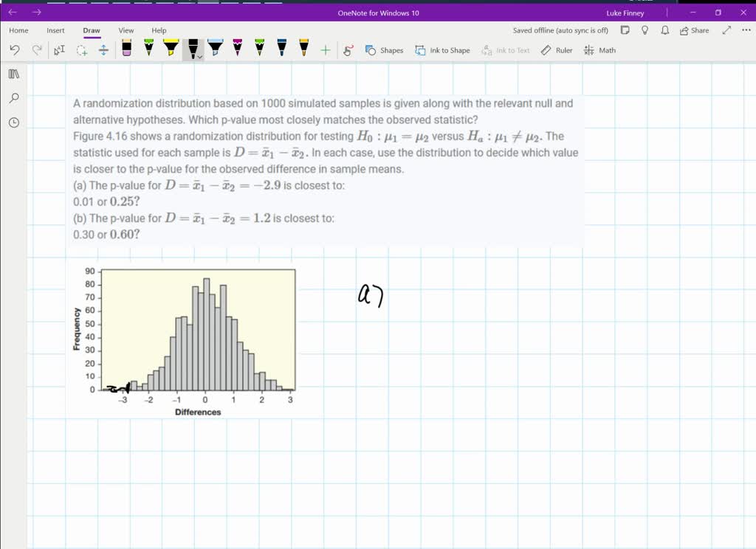The width and height of the screenshot is (756, 549).
Task: Click the notifications bell icon
Action: pos(665,30)
